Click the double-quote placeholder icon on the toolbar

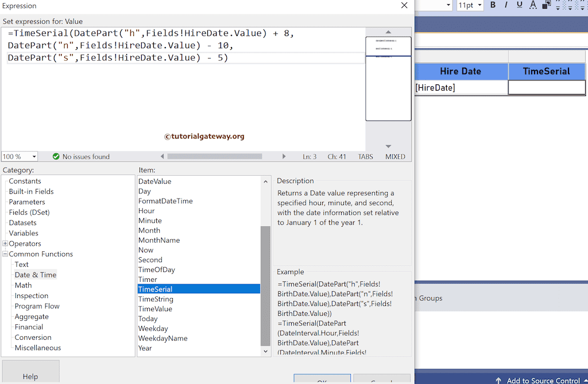click(558, 5)
